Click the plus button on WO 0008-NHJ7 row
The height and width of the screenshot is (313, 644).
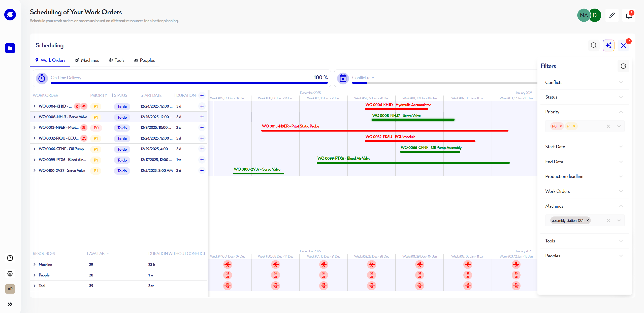coord(202,117)
